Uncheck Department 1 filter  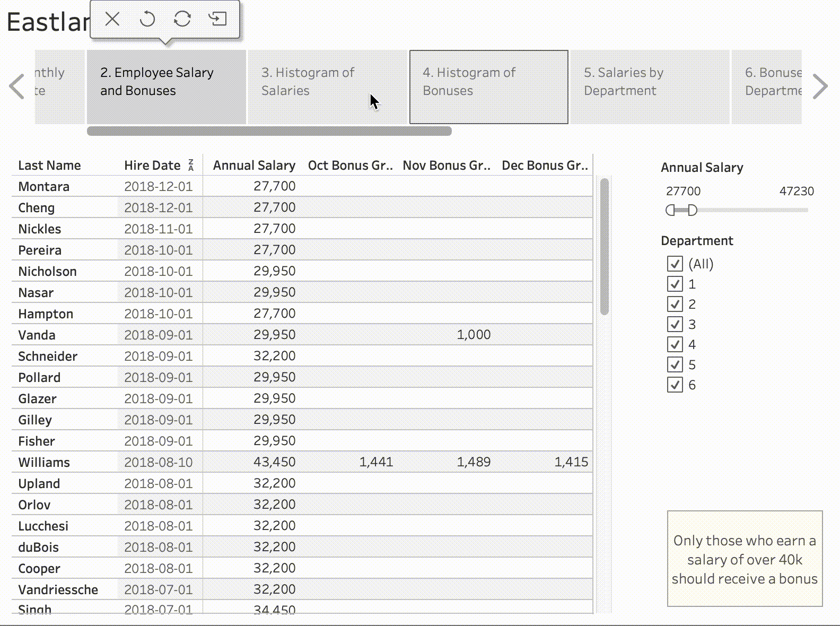tap(675, 284)
